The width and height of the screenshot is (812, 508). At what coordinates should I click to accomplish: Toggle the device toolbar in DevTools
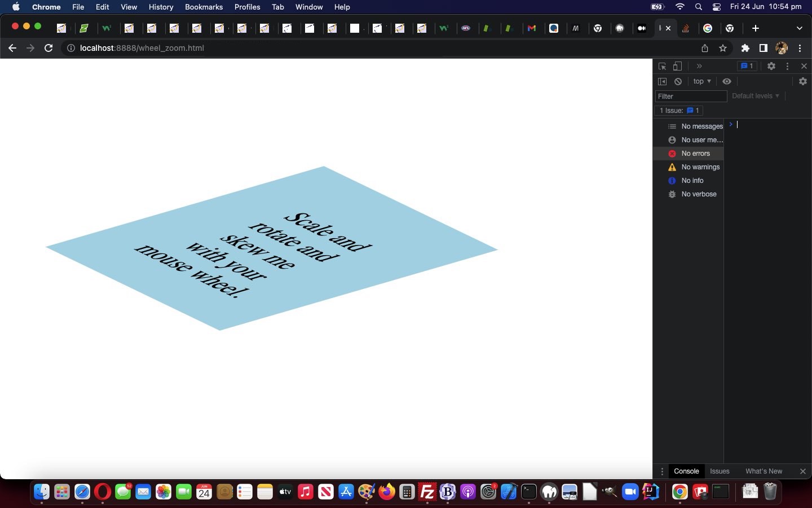678,67
